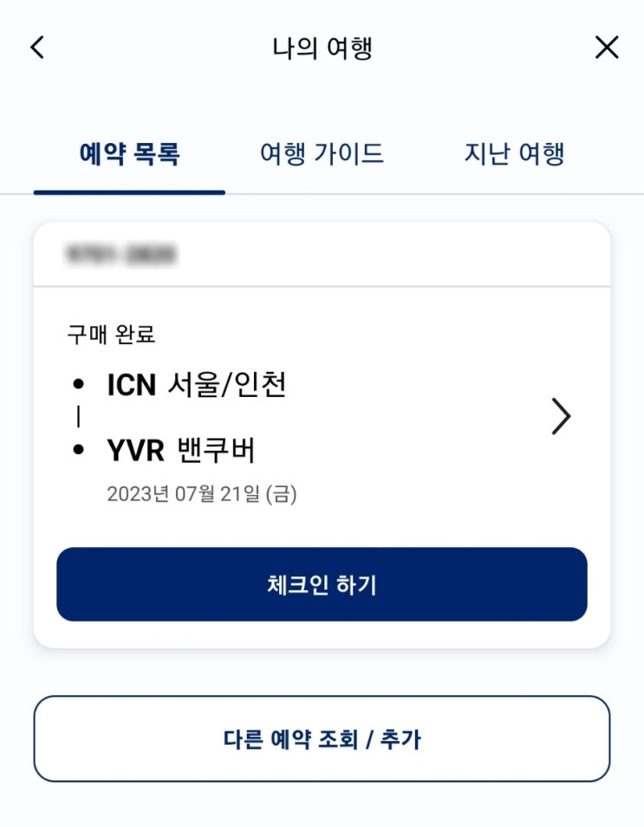Tap 다른 예약 조회 / 추가 button

pos(322,739)
